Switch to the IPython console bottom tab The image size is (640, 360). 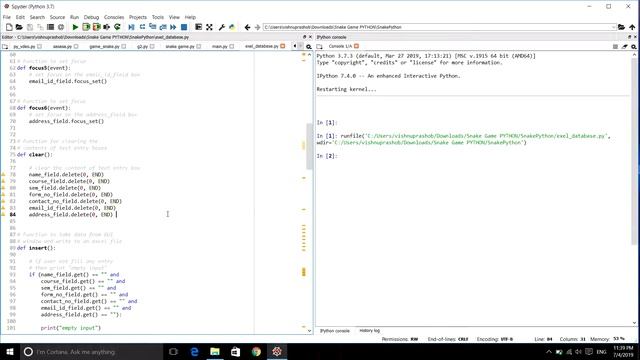pos(335,331)
